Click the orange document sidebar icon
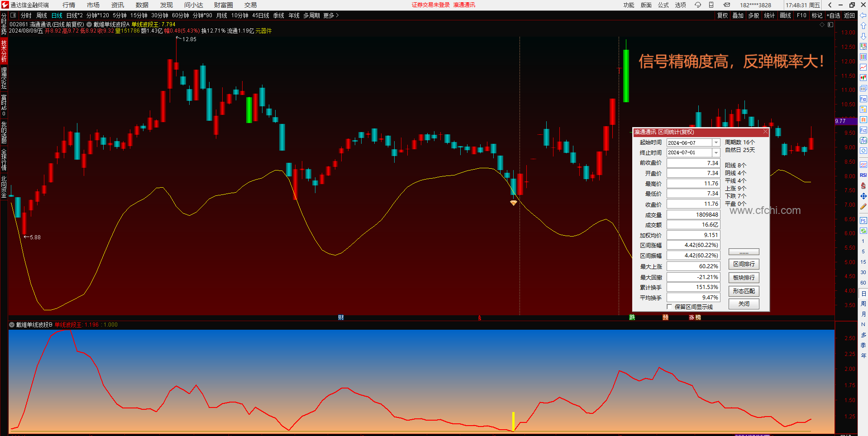Viewport: 868px width, 436px height. coord(863,120)
